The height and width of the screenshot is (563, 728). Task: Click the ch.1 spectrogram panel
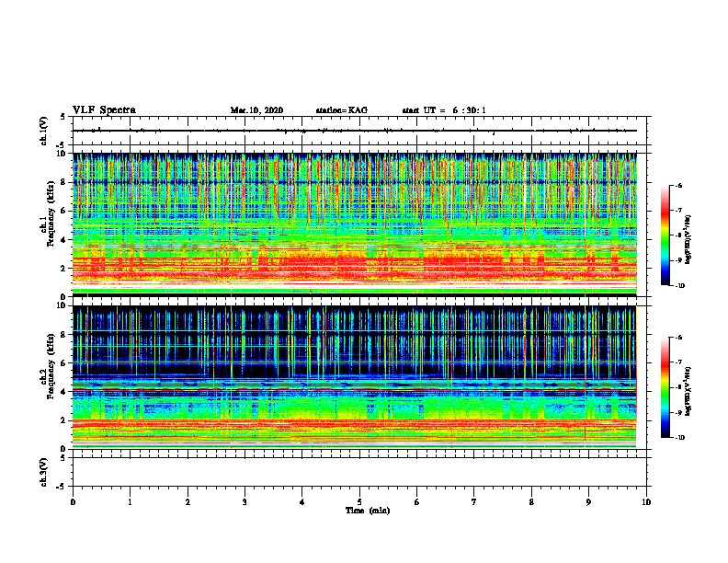click(x=355, y=224)
